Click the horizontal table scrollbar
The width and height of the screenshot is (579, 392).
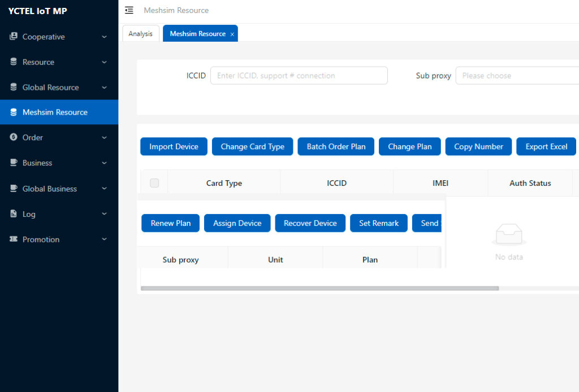click(319, 288)
